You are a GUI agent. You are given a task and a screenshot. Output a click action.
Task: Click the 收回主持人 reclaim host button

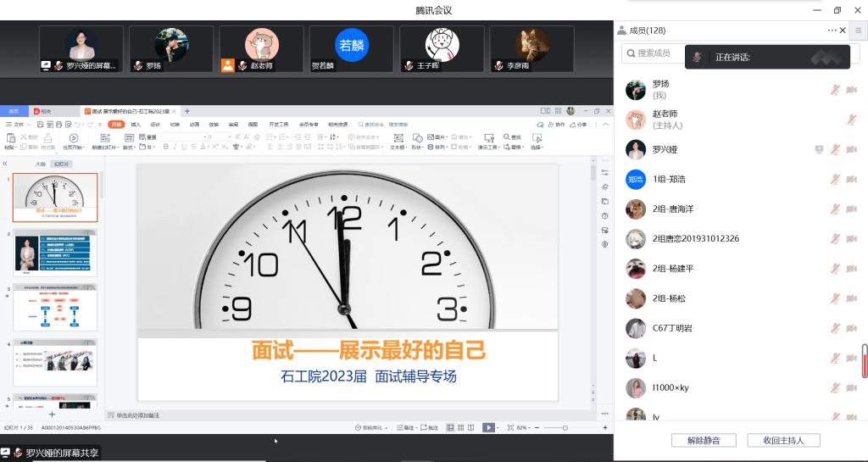pos(783,441)
